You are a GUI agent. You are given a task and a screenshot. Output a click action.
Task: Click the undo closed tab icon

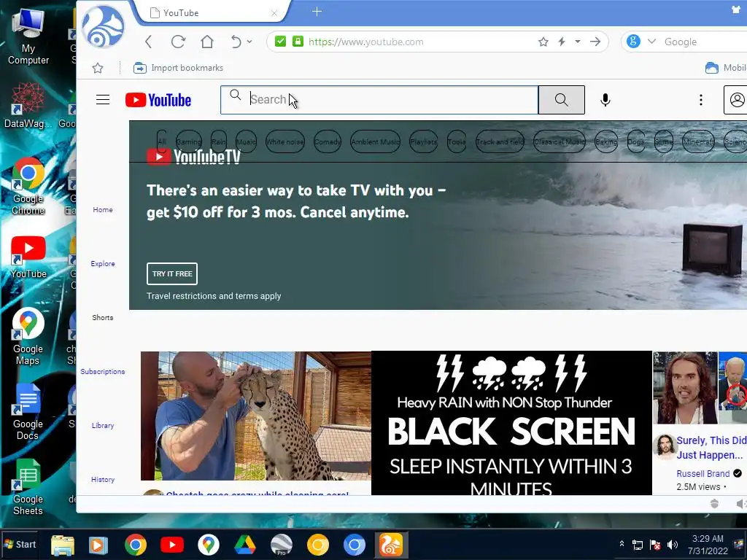coord(236,42)
